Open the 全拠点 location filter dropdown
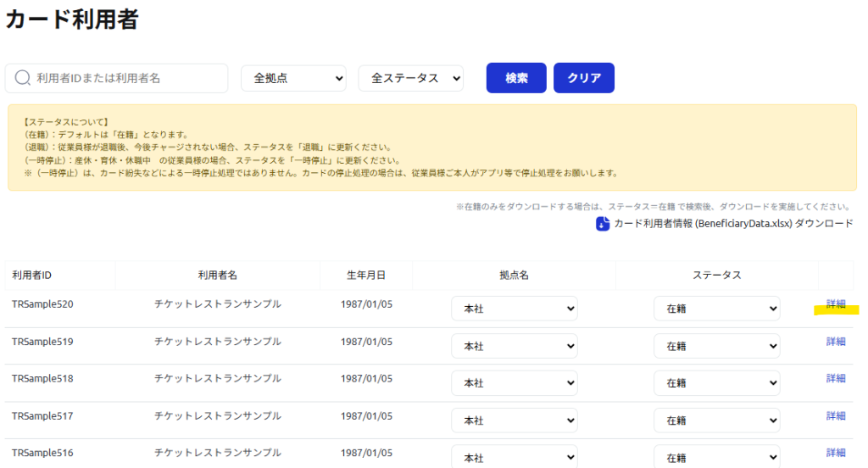 point(294,78)
